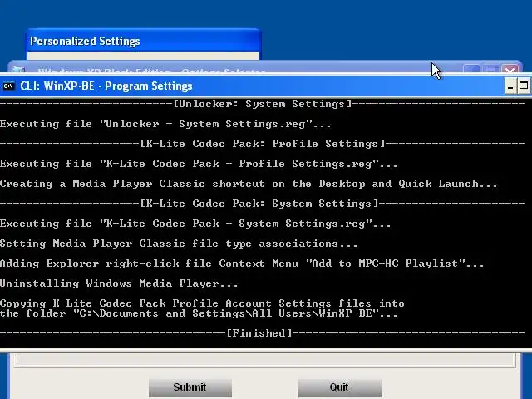
Task: Click 'Executing file "K-Lite Codec Pack - System Settings.reg"' line
Action: [x=195, y=224]
